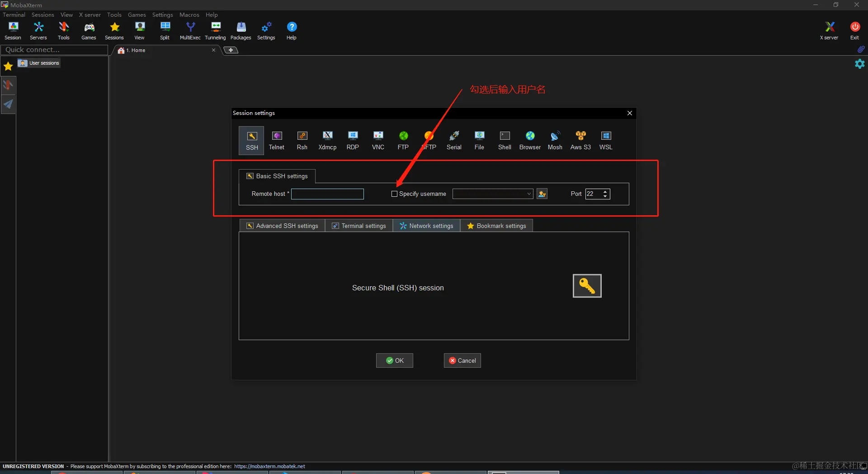The width and height of the screenshot is (868, 474).
Task: Click the Quick connect search field
Action: pos(54,50)
